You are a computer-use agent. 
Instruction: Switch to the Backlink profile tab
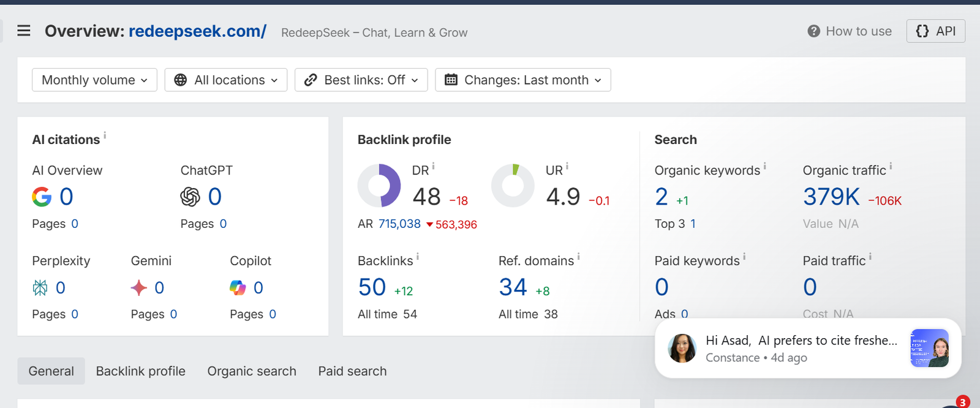click(x=141, y=371)
